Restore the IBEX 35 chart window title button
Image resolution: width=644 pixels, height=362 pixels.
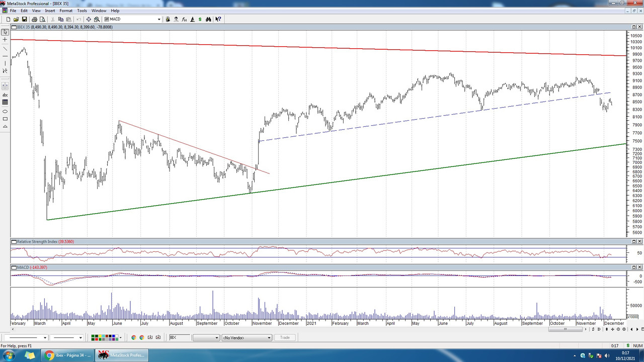coord(633,27)
